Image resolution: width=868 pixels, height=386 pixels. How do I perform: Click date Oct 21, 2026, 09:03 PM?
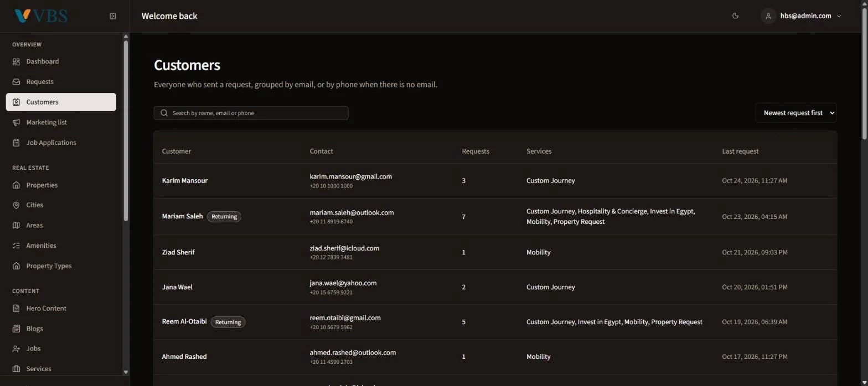coord(755,252)
